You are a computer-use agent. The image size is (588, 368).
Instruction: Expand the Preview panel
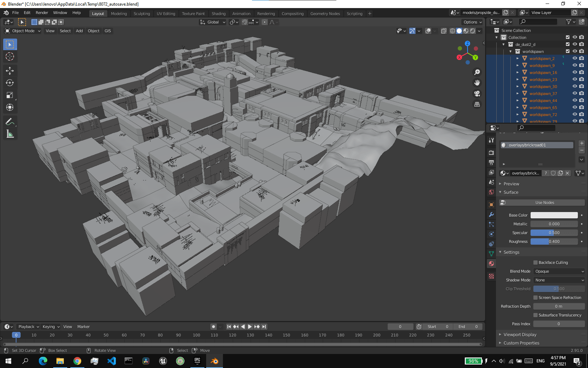(511, 184)
